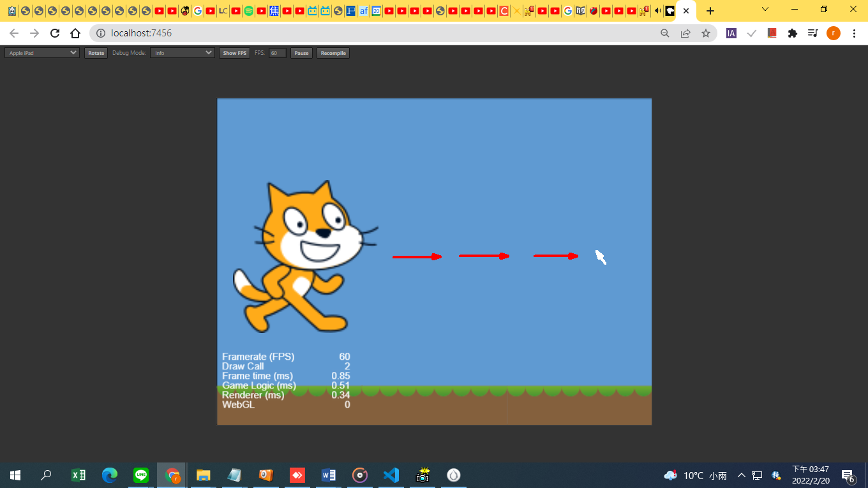Switch to the LC tab
The height and width of the screenshot is (488, 868).
(x=223, y=11)
